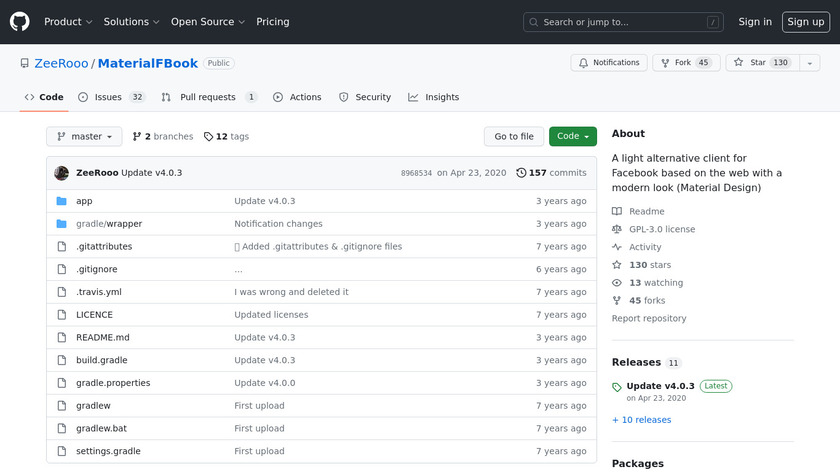Click the gradlew.bat file icon

pyautogui.click(x=62, y=428)
